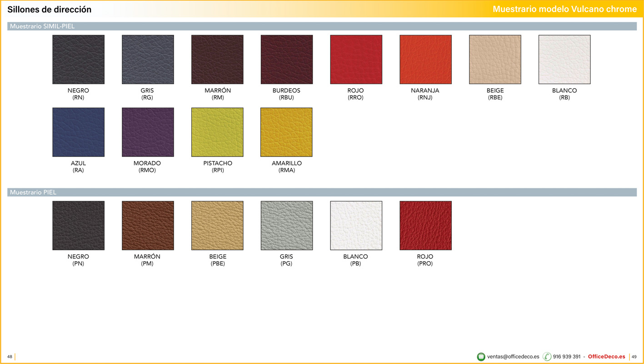Click the (PB) code label
644x364 pixels.
[x=355, y=263]
